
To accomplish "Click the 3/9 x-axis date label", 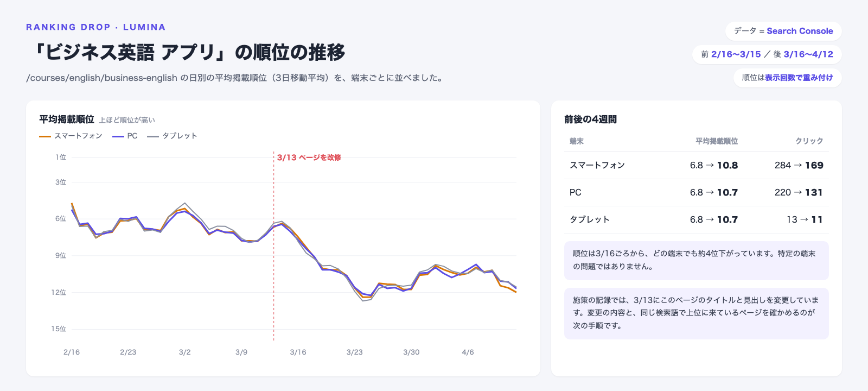I will click(241, 352).
